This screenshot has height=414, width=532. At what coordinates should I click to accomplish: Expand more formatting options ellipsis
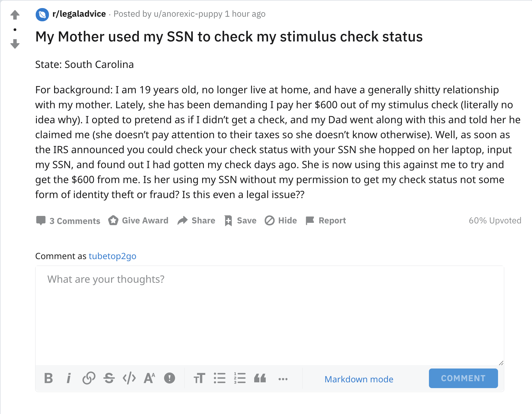(x=283, y=379)
